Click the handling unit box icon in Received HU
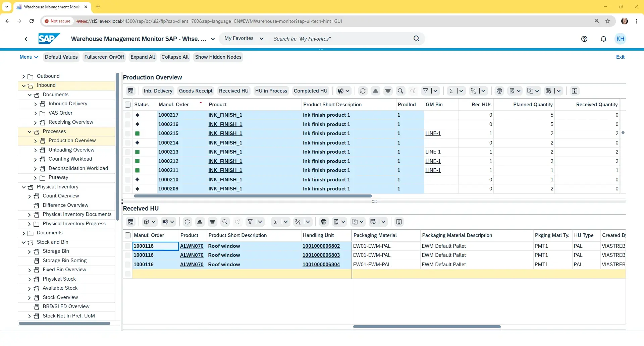Screen dimensions: 644x346 [x=150, y=222]
